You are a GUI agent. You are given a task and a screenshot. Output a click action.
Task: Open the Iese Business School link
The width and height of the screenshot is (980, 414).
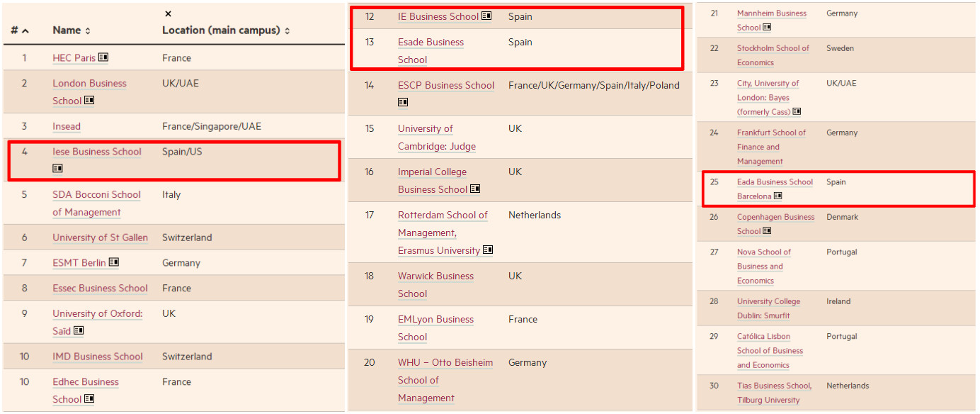click(x=97, y=151)
